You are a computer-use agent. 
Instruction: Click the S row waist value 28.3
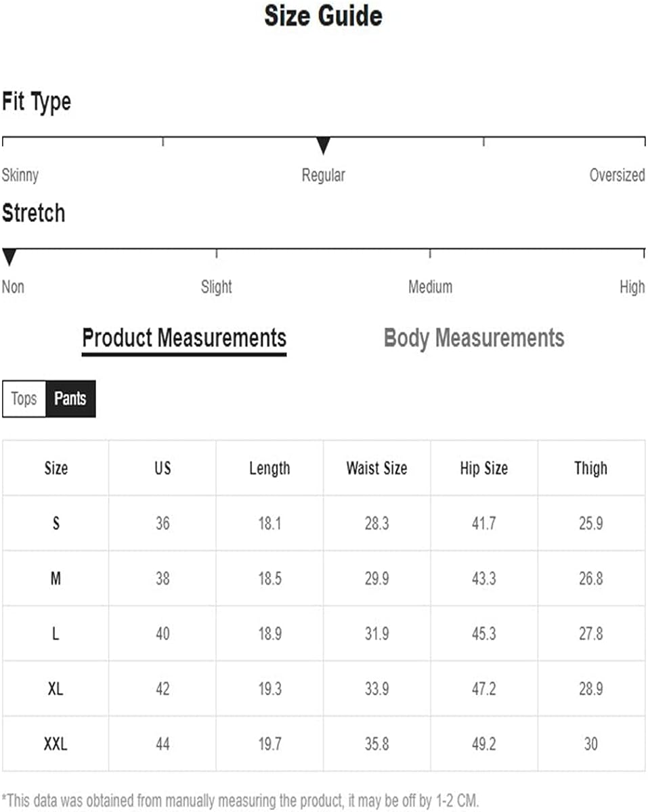[376, 523]
